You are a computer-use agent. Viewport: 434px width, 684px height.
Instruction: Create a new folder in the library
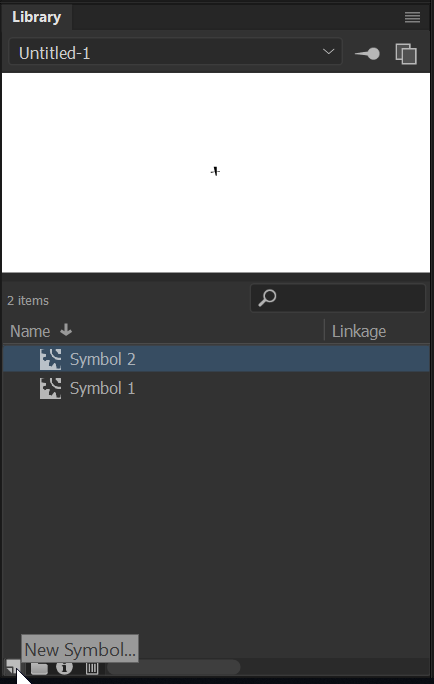[39, 668]
